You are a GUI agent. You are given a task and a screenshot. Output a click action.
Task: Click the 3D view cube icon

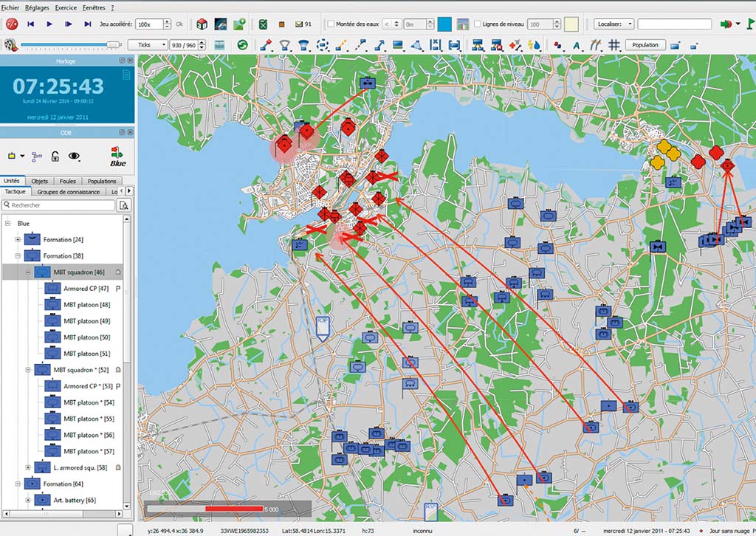pos(202,24)
